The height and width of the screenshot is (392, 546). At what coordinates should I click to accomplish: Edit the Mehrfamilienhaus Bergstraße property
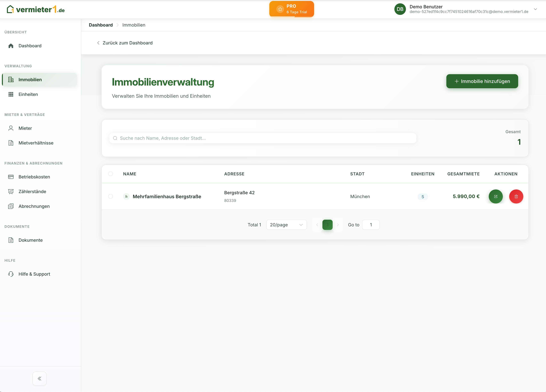(x=496, y=196)
